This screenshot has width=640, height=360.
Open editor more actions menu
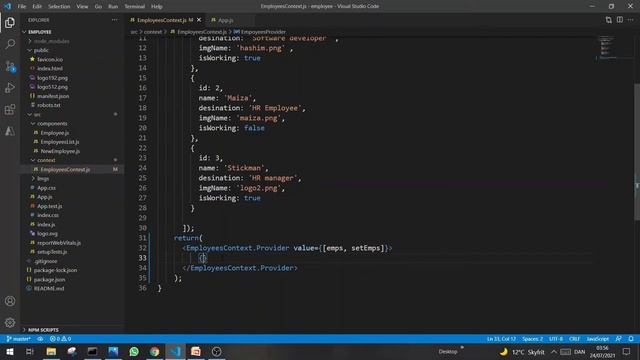631,20
